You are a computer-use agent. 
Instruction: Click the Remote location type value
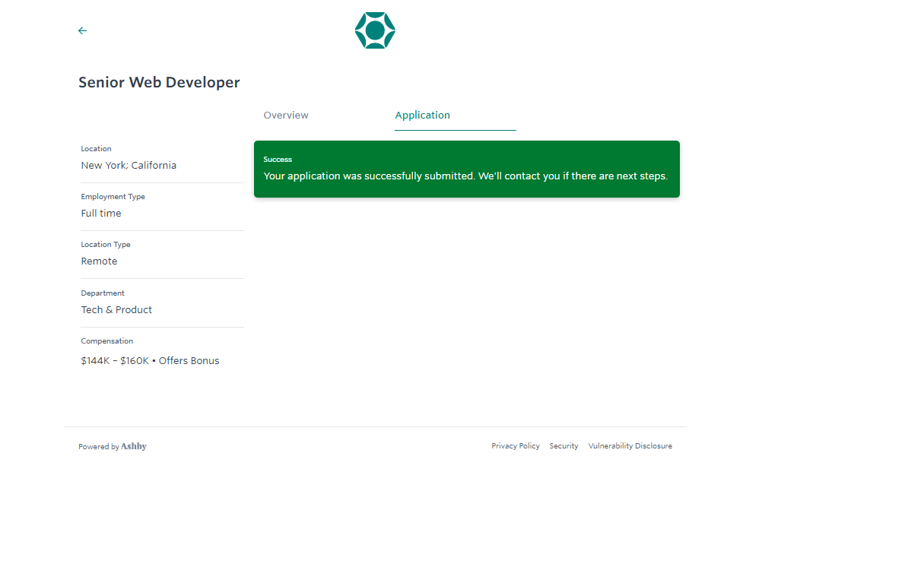pyautogui.click(x=99, y=261)
